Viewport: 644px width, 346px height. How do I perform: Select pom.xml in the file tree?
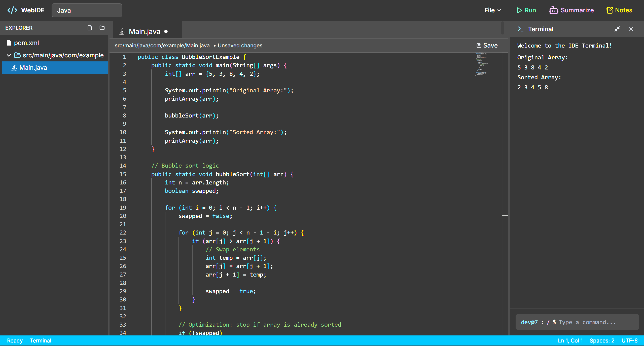pos(26,43)
